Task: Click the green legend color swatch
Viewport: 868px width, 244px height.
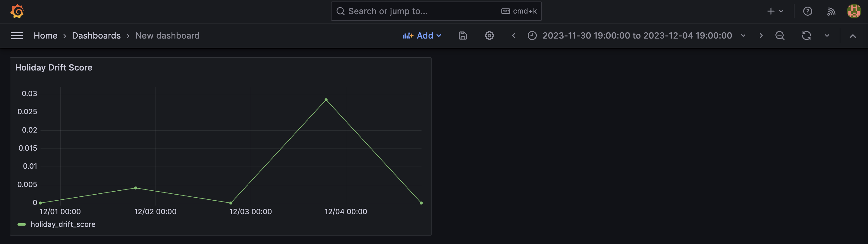Action: click(22, 224)
